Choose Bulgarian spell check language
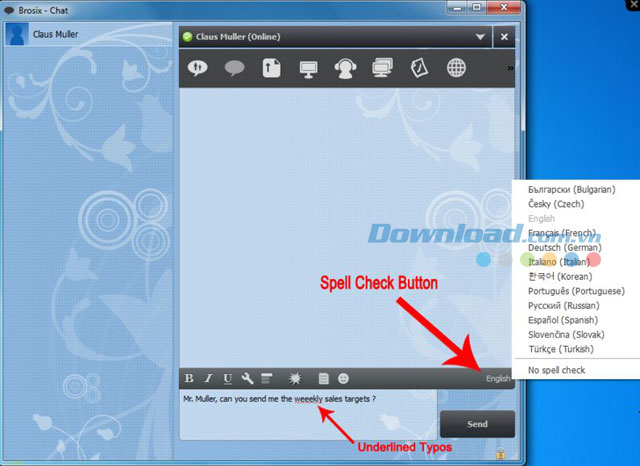 pyautogui.click(x=571, y=189)
